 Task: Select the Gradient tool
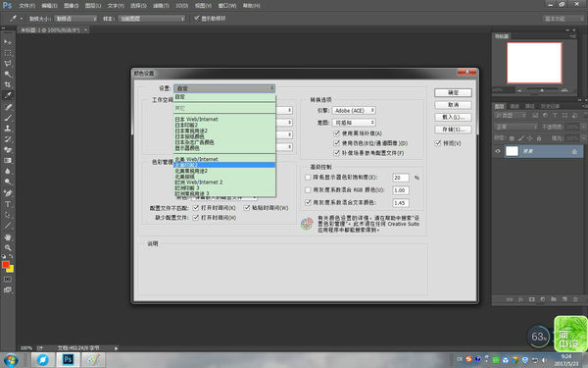(8, 160)
